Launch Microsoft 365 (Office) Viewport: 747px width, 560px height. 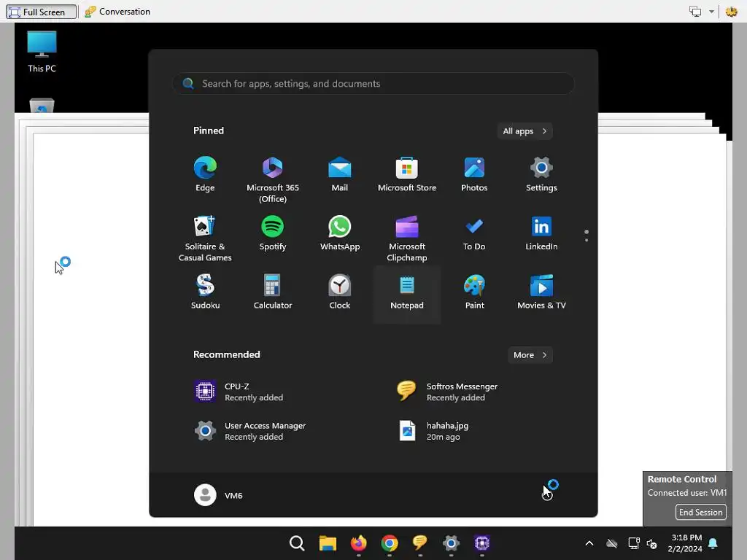click(273, 179)
